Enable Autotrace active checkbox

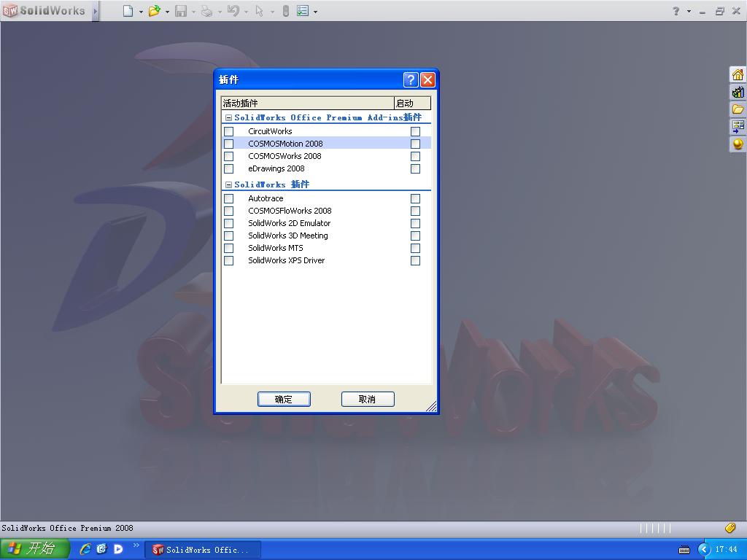tap(228, 198)
